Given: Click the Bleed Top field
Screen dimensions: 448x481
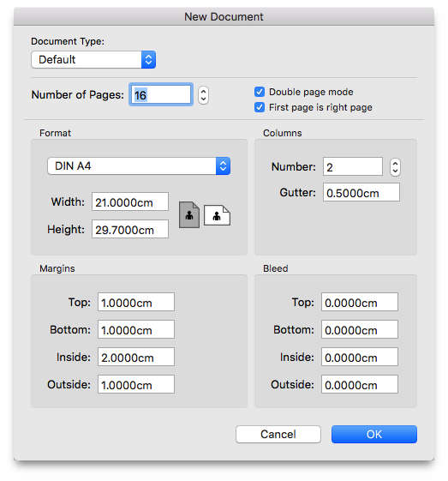Looking at the screenshot, I should click(x=360, y=302).
